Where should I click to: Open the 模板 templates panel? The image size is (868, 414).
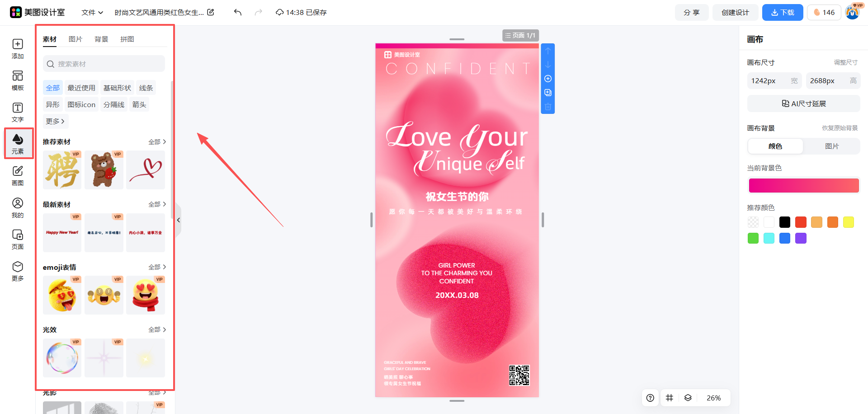click(x=18, y=80)
